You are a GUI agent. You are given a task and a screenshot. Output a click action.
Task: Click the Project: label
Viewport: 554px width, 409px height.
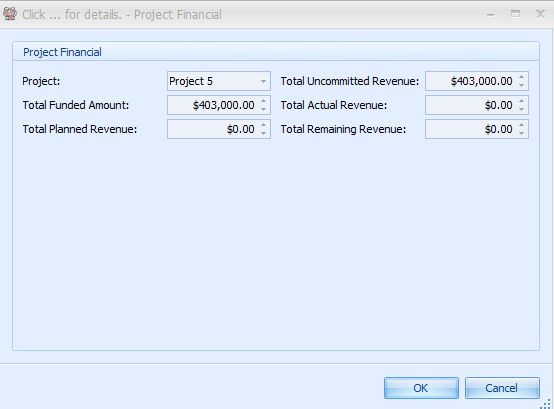click(x=41, y=81)
